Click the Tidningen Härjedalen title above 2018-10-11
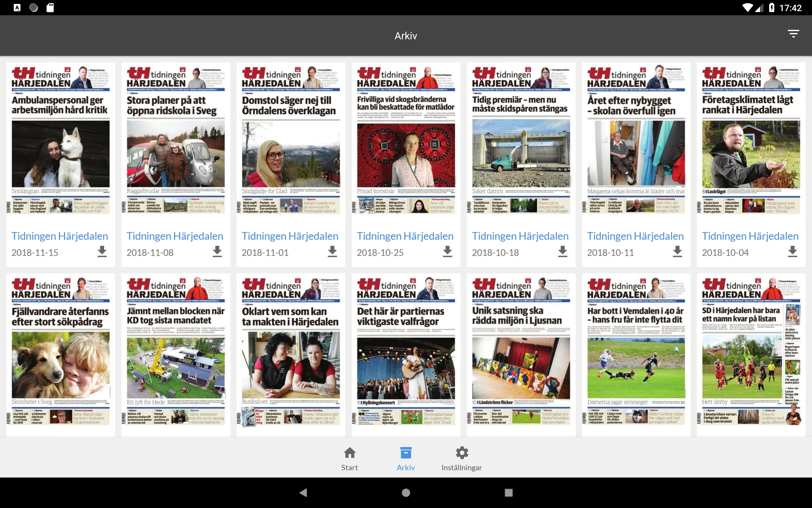The height and width of the screenshot is (508, 812). tap(635, 236)
